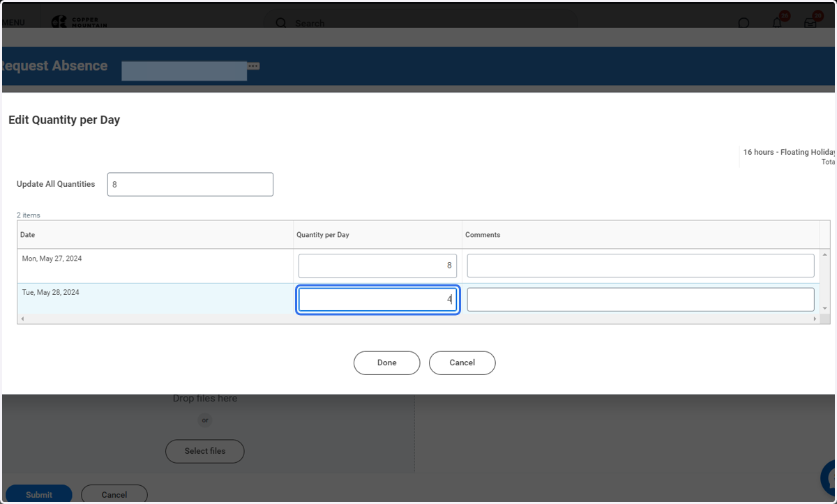Click the related actions ellipsis button
This screenshot has height=504, width=837.
pos(253,66)
